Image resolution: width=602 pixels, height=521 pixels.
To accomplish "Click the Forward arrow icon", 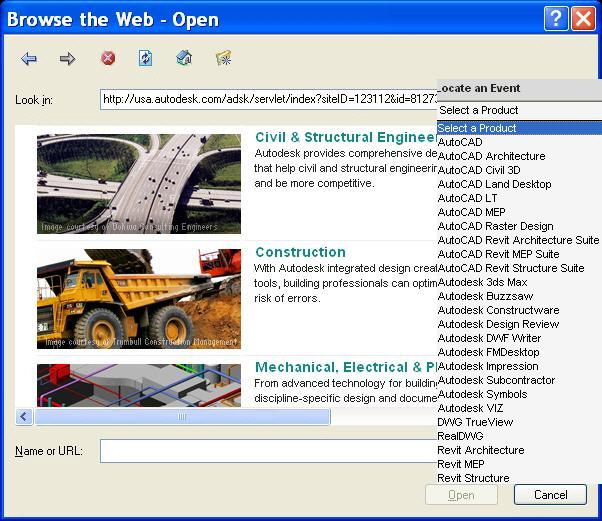I will (68, 59).
